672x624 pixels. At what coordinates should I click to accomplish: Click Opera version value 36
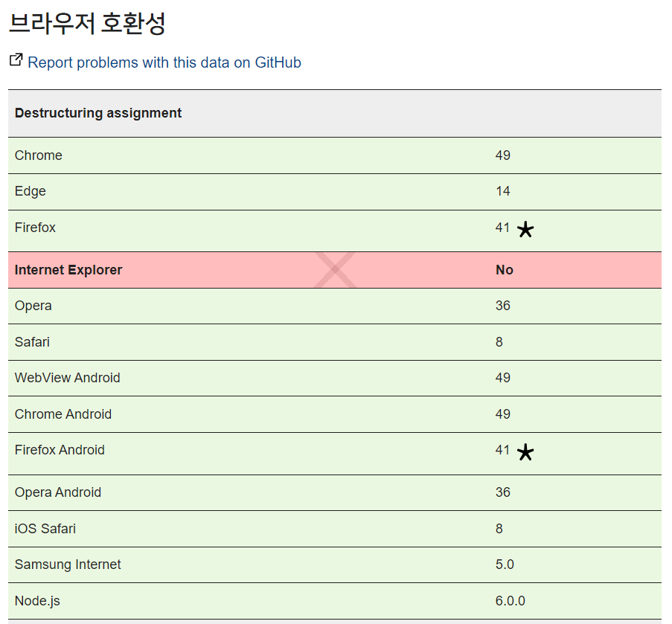[x=503, y=306]
